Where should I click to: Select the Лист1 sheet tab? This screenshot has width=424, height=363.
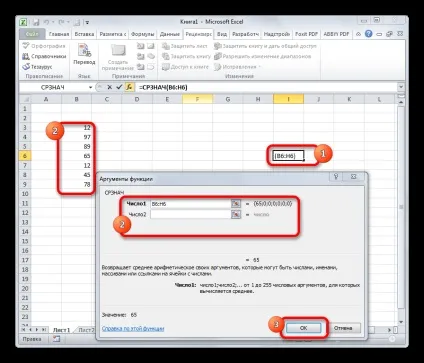[x=62, y=330]
